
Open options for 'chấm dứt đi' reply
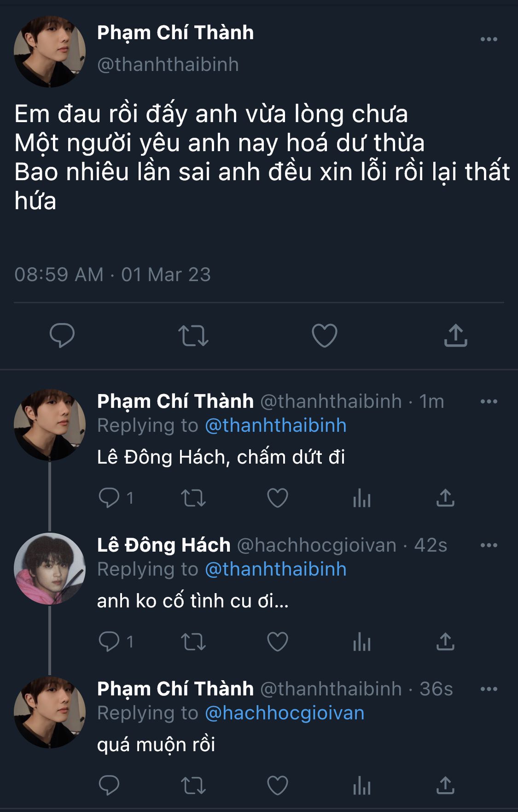tap(489, 401)
